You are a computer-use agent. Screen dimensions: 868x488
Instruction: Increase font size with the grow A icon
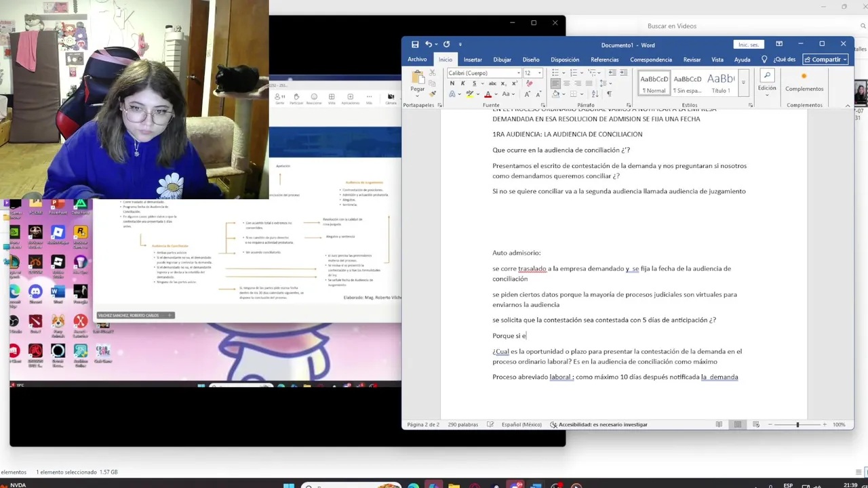tap(527, 94)
